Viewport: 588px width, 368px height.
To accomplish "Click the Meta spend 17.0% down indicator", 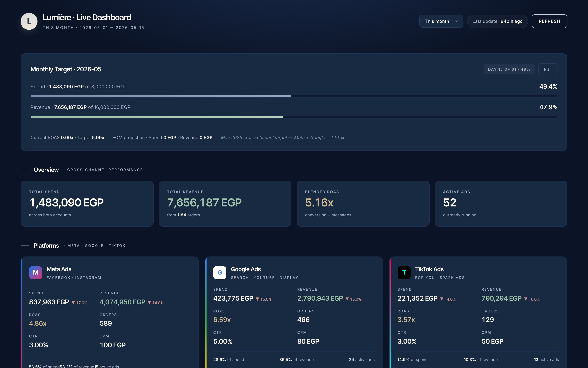I will pos(79,303).
